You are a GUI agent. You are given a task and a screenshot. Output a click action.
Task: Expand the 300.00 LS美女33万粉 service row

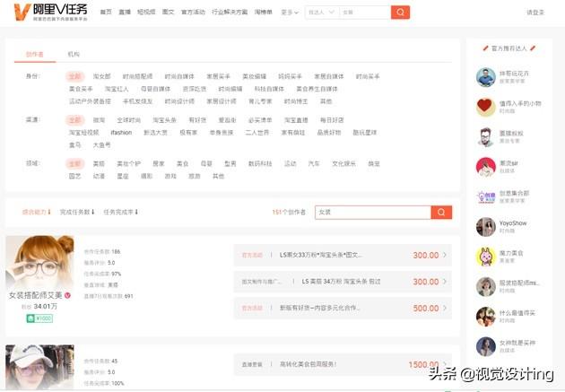pos(343,255)
